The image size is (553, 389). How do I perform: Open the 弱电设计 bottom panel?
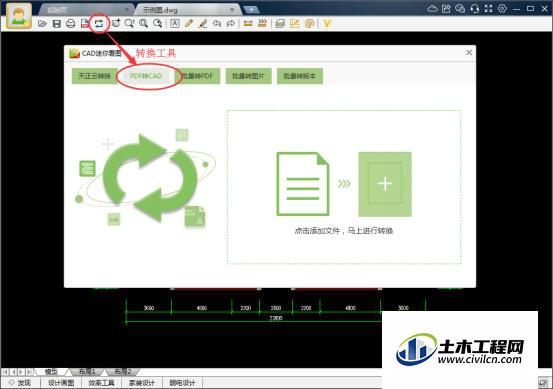click(182, 383)
